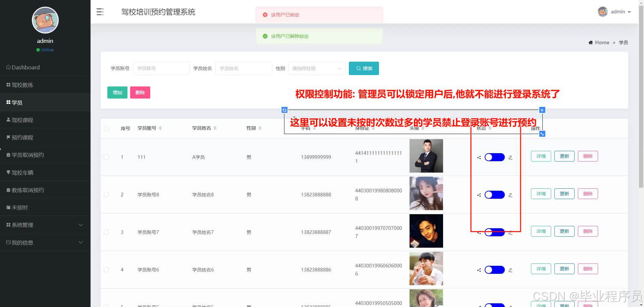Tick the checkbox for 学员账号8 row

click(106, 195)
